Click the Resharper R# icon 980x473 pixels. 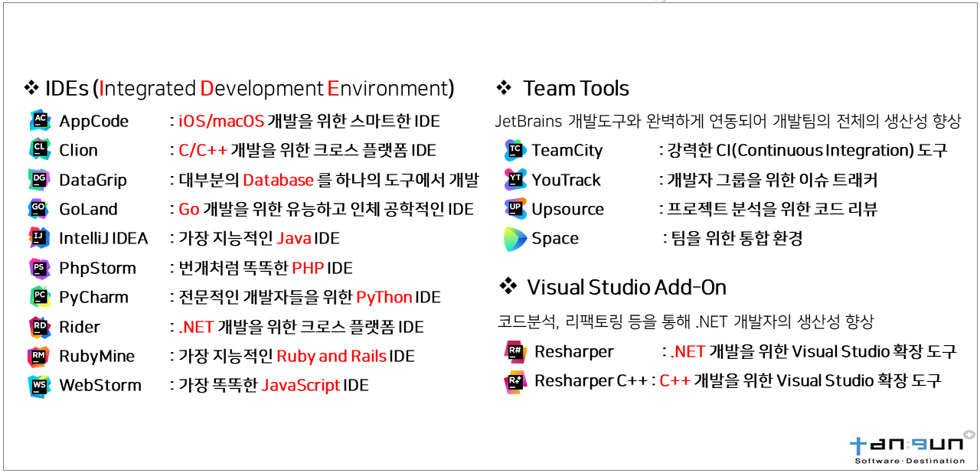515,351
